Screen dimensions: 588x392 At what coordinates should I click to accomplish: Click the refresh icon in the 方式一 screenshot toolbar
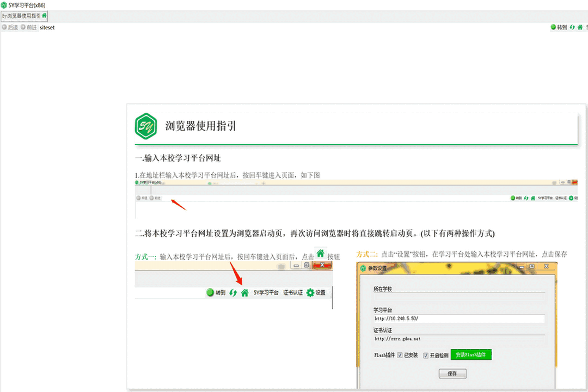233,292
